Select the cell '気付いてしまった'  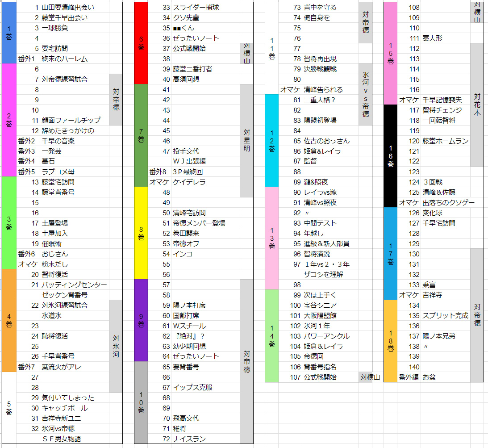tap(75, 398)
